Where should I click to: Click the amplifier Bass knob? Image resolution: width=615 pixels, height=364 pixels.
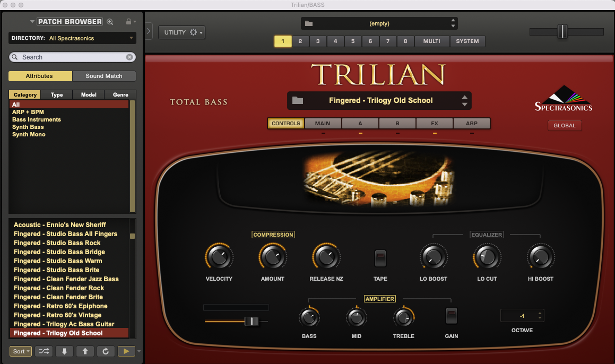pyautogui.click(x=309, y=317)
